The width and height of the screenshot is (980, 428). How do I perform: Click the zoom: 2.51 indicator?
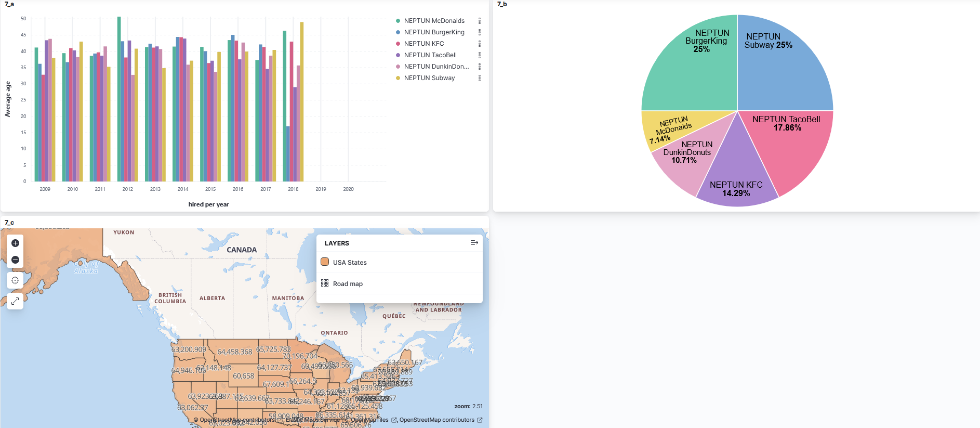[468, 406]
